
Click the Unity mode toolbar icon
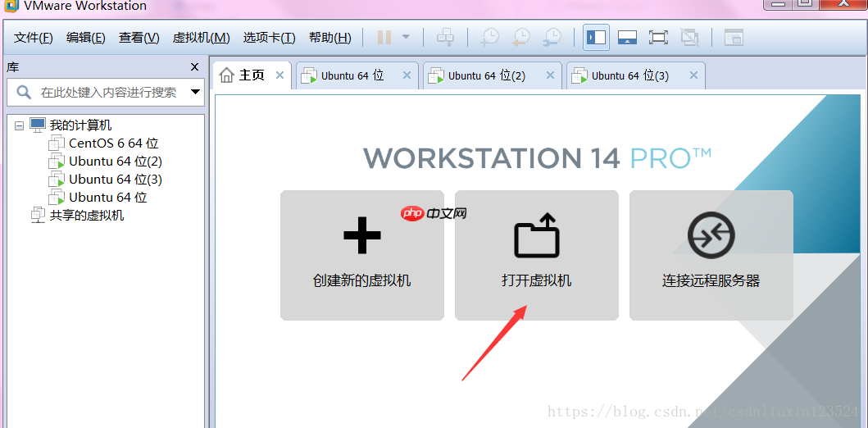[x=689, y=38]
